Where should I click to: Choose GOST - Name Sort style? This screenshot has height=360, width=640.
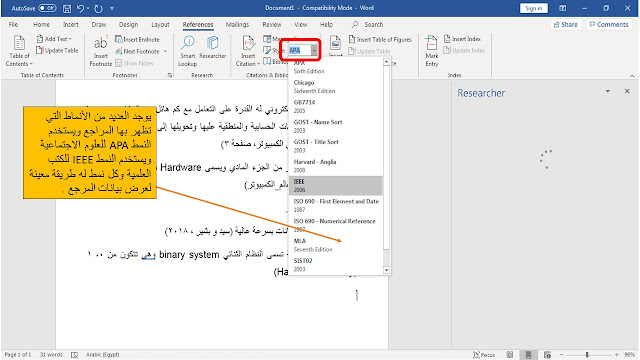[x=336, y=126]
